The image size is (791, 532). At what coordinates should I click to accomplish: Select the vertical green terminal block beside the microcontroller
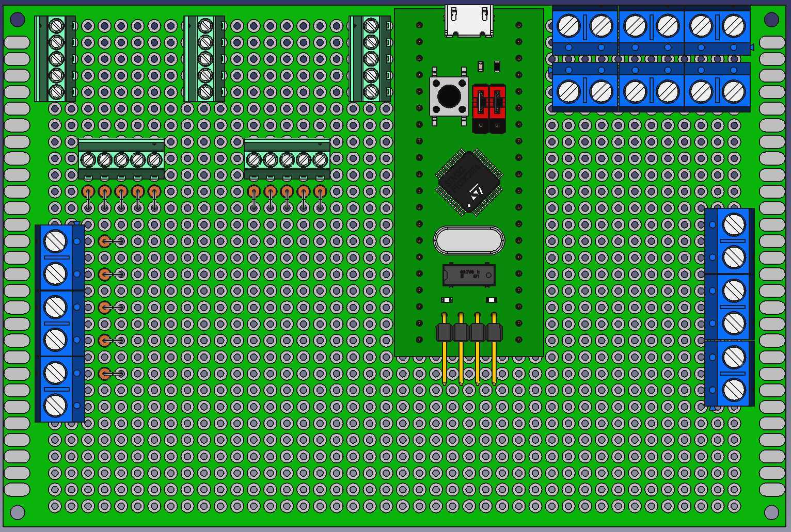[x=370, y=59]
